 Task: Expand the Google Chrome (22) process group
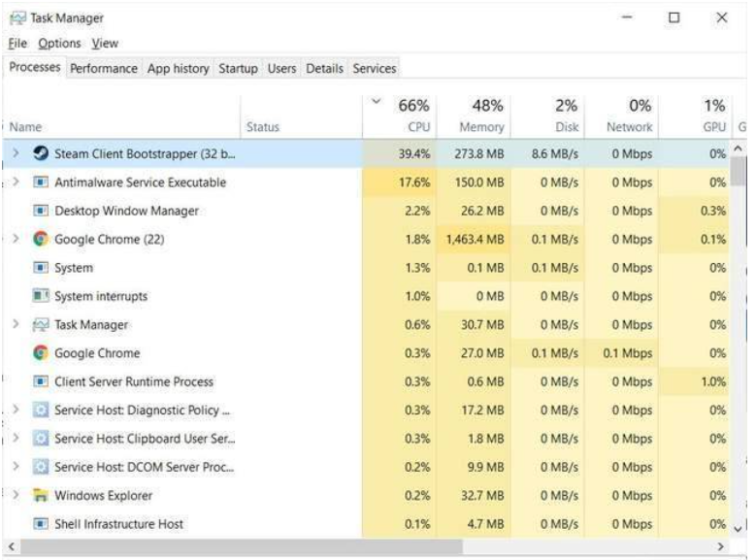pos(16,239)
